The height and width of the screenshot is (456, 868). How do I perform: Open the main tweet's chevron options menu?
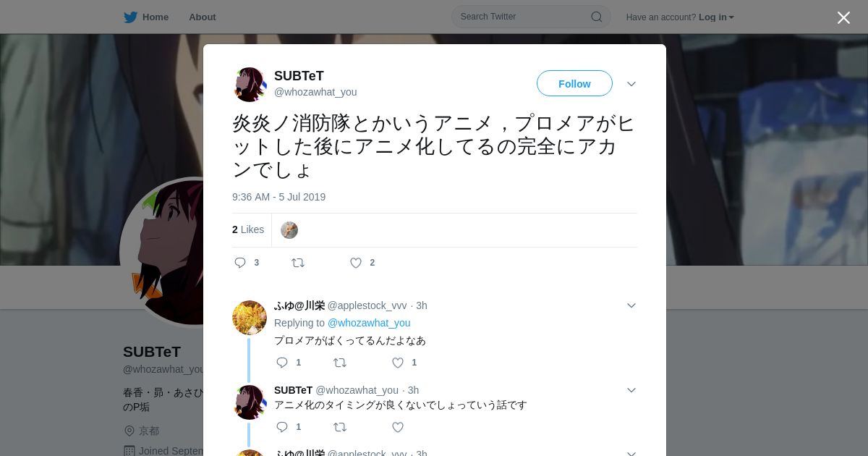pyautogui.click(x=631, y=84)
